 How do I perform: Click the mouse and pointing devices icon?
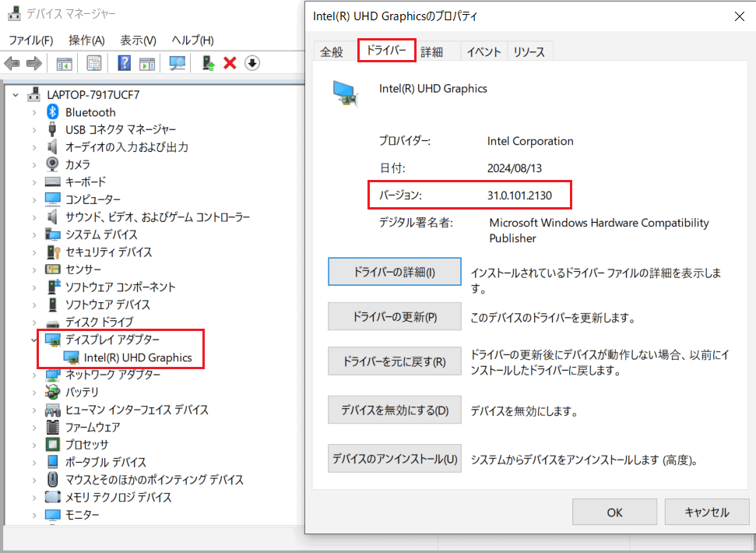pos(52,479)
